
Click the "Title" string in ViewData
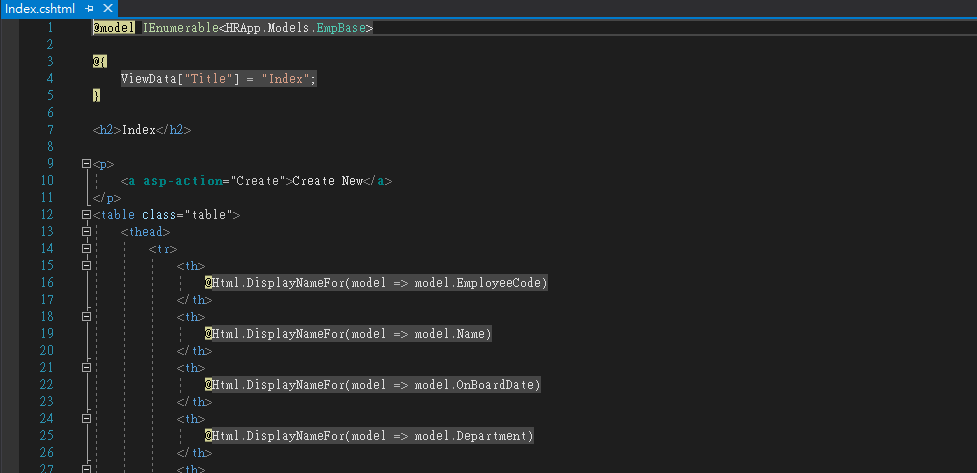click(x=209, y=79)
